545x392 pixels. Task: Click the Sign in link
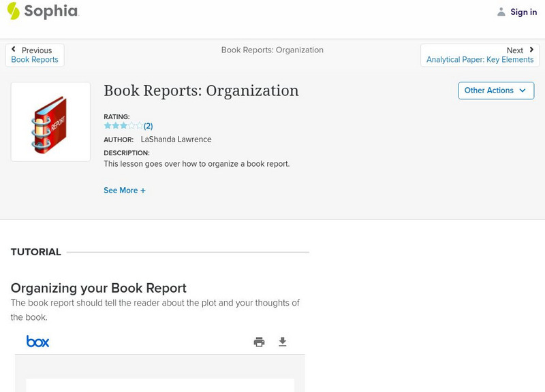click(x=523, y=12)
